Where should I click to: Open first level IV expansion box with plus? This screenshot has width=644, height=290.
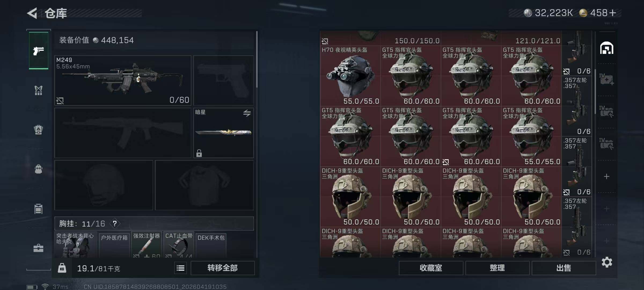pyautogui.click(x=607, y=79)
